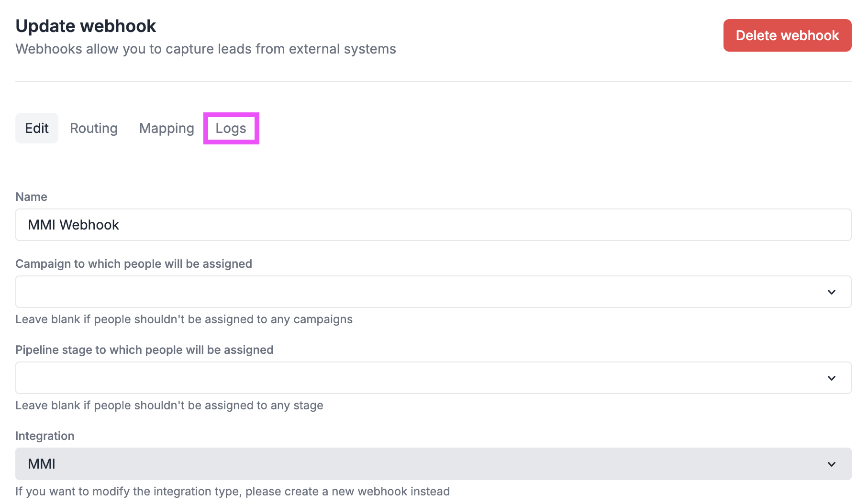Click the pipeline stage label text
Viewport: 868px width, 504px height.
pyautogui.click(x=145, y=350)
